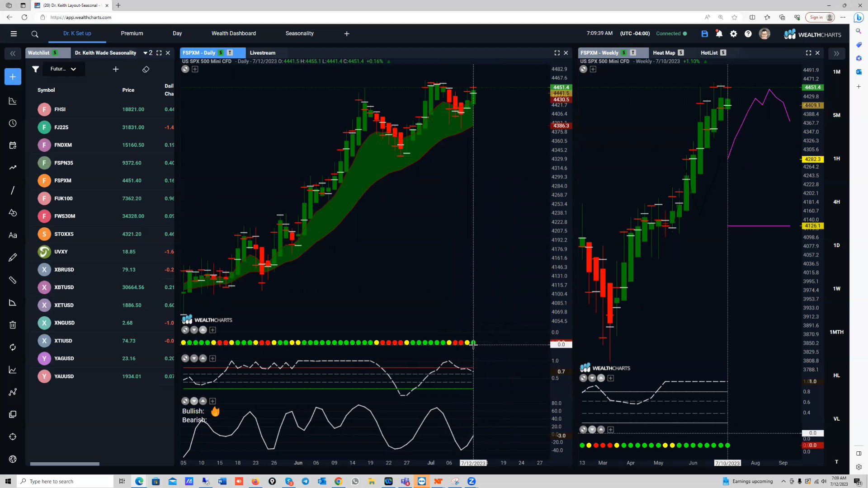The image size is (868, 488).
Task: Select the pencil freehand tool
Action: click(13, 258)
